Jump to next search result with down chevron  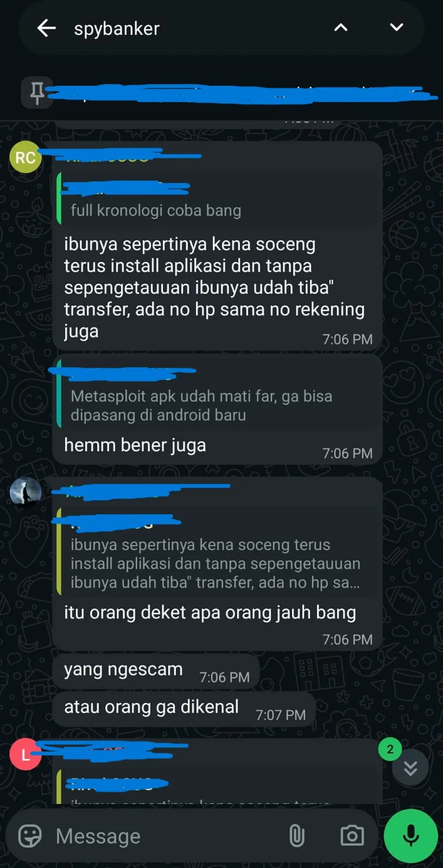click(397, 28)
